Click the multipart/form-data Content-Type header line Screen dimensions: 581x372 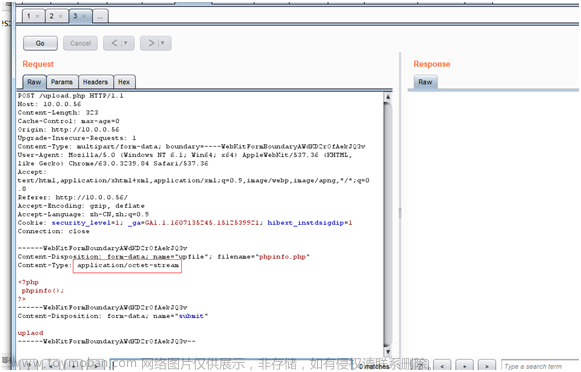click(x=192, y=146)
